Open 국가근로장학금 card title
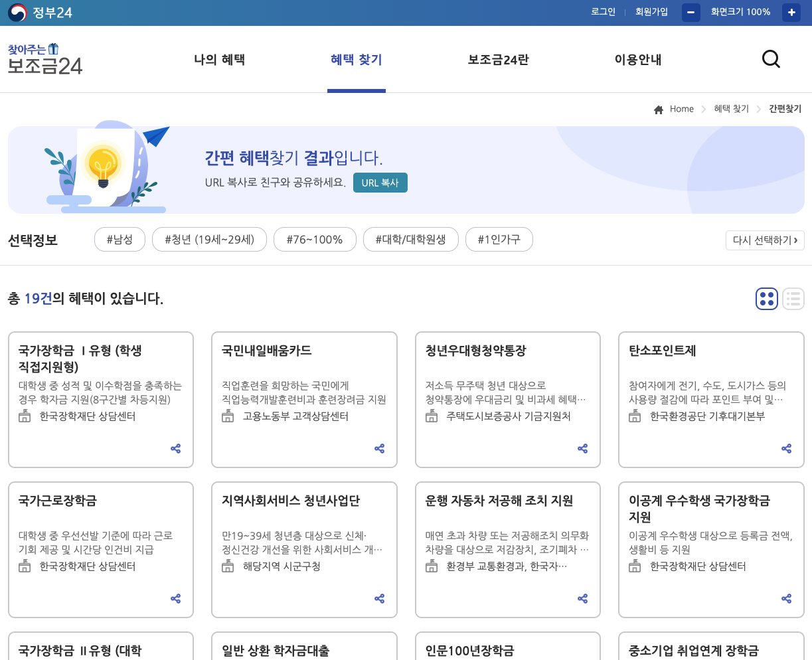This screenshot has height=660, width=812. [58, 501]
